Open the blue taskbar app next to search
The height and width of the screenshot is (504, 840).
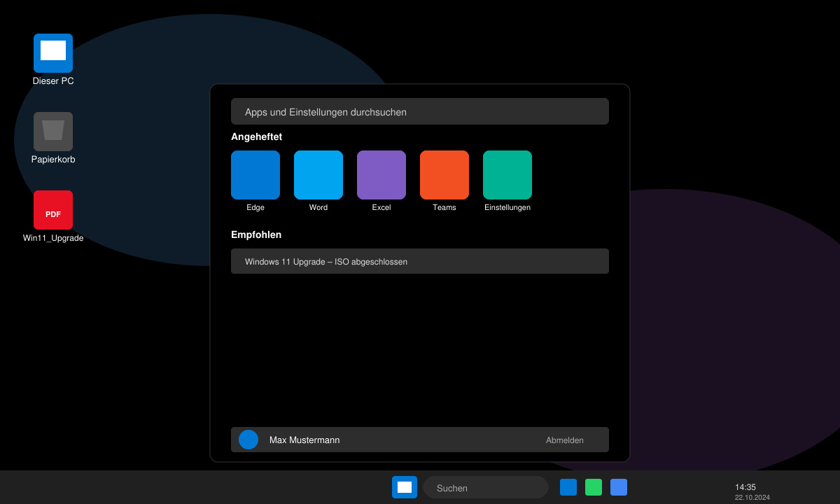568,487
